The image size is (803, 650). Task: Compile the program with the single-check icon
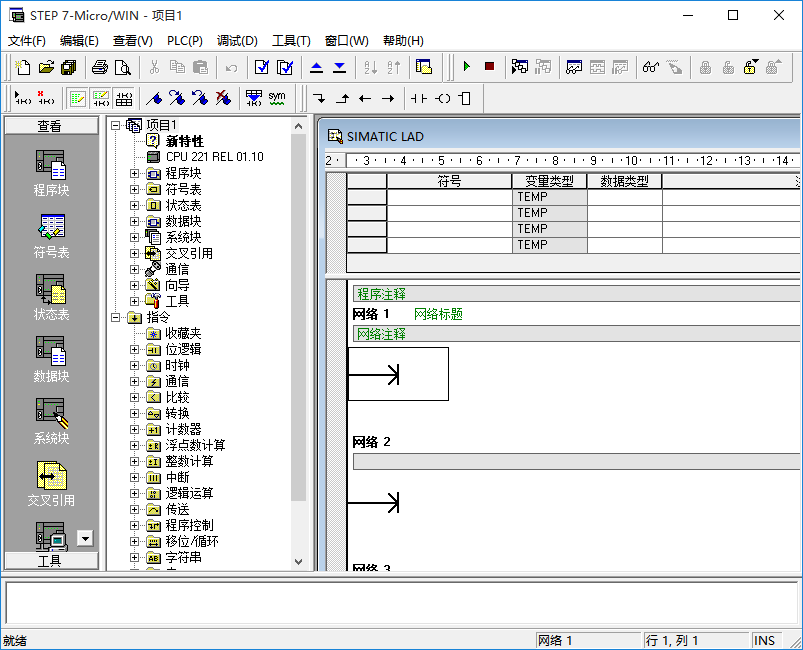click(x=261, y=67)
